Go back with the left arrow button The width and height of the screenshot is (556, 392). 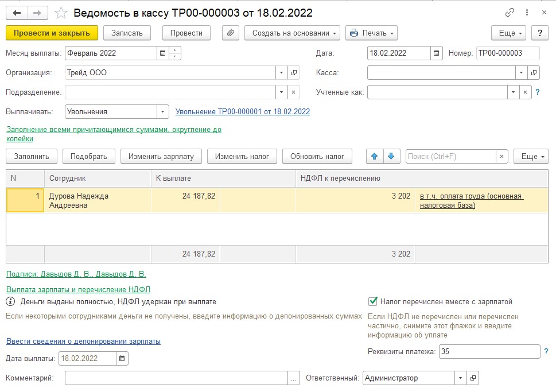click(x=17, y=13)
